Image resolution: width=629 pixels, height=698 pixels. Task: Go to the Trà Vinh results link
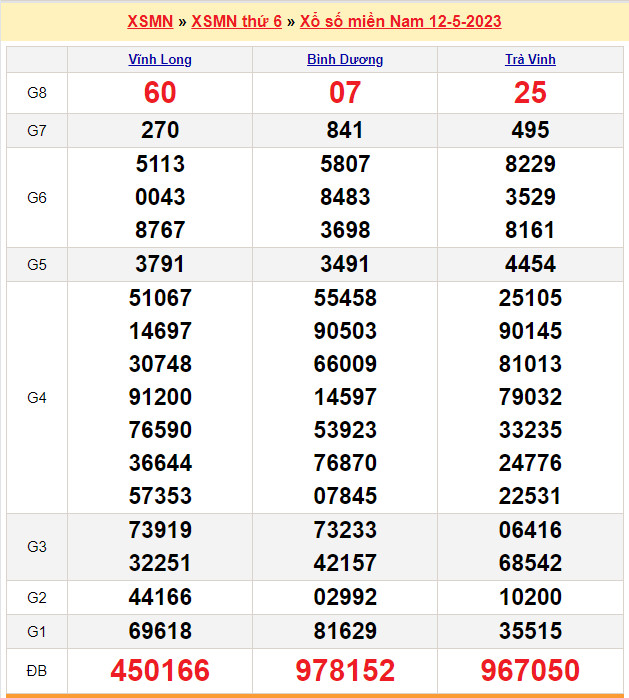(x=530, y=59)
